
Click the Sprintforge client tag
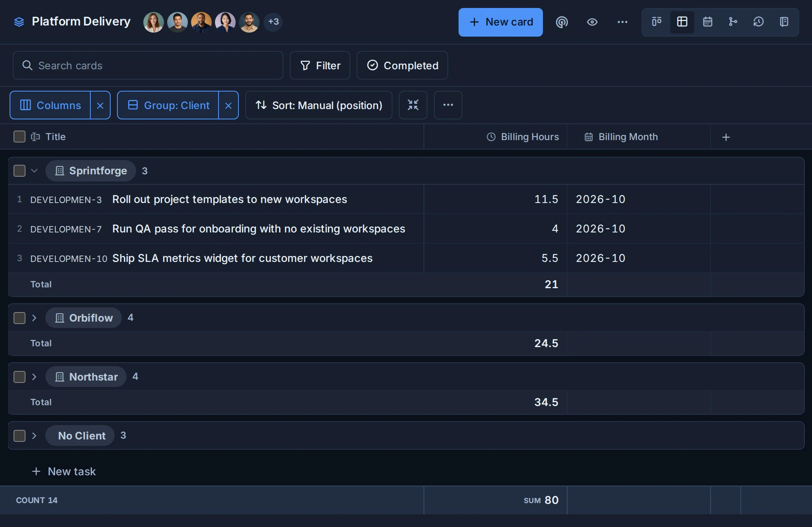[91, 171]
